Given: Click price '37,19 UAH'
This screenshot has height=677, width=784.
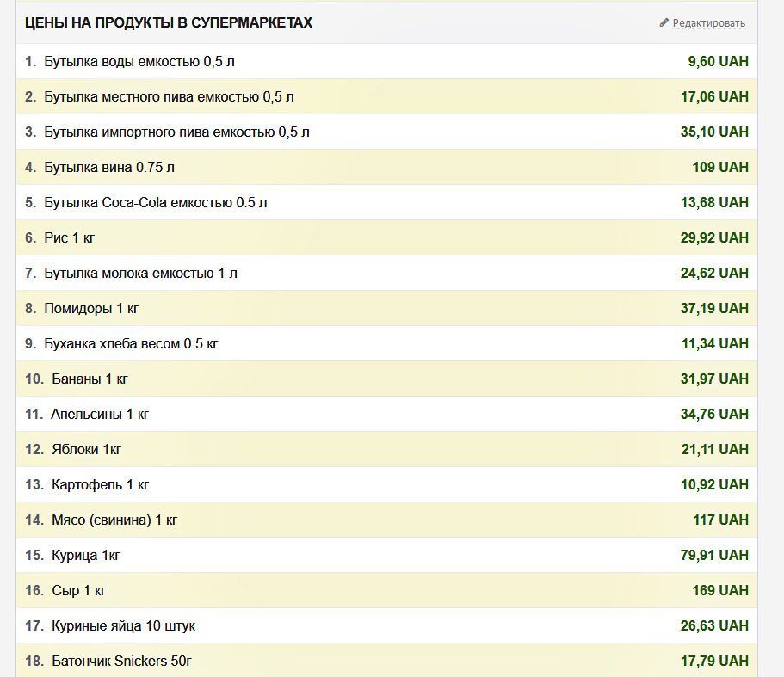Looking at the screenshot, I should pos(714,308).
